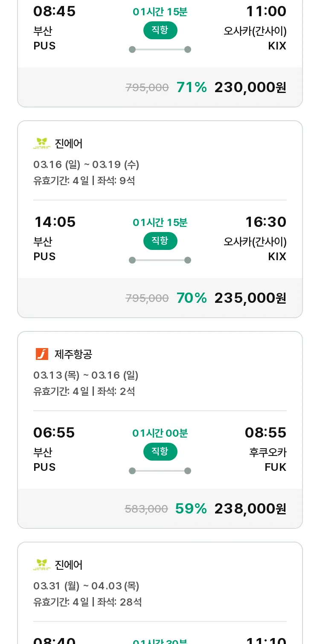320x644 pixels.
Task: Tap the 직항 badge on the 06:55 flight
Action: point(160,452)
